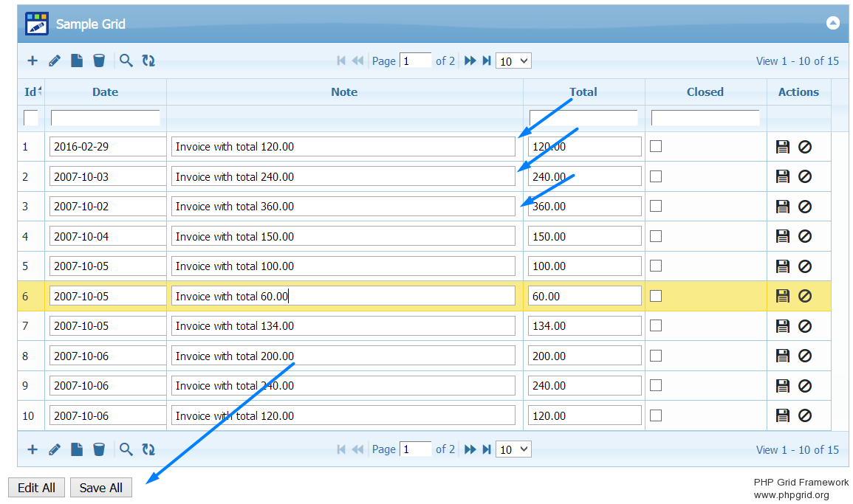The height and width of the screenshot is (504, 853).
Task: Sort by the Date column header
Action: click(x=105, y=92)
